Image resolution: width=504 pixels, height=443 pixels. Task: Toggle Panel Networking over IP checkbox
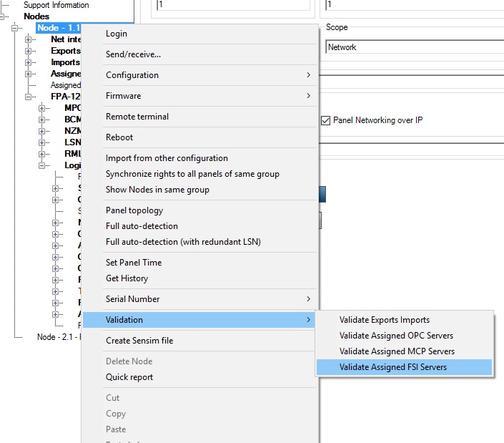(326, 120)
